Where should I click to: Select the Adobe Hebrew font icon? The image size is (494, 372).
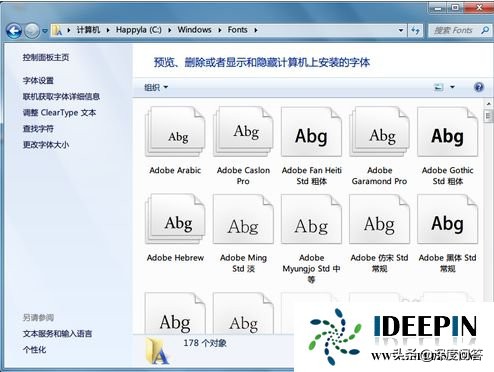point(175,219)
